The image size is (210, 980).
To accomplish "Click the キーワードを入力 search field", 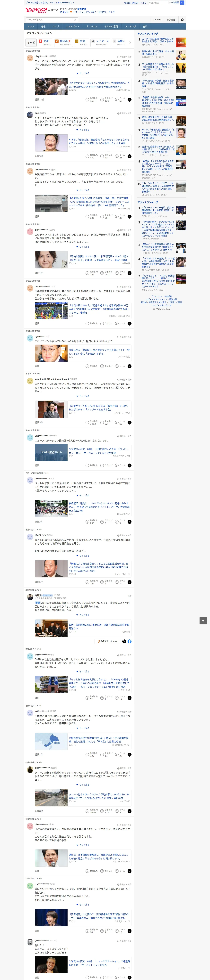I will pos(49,19).
